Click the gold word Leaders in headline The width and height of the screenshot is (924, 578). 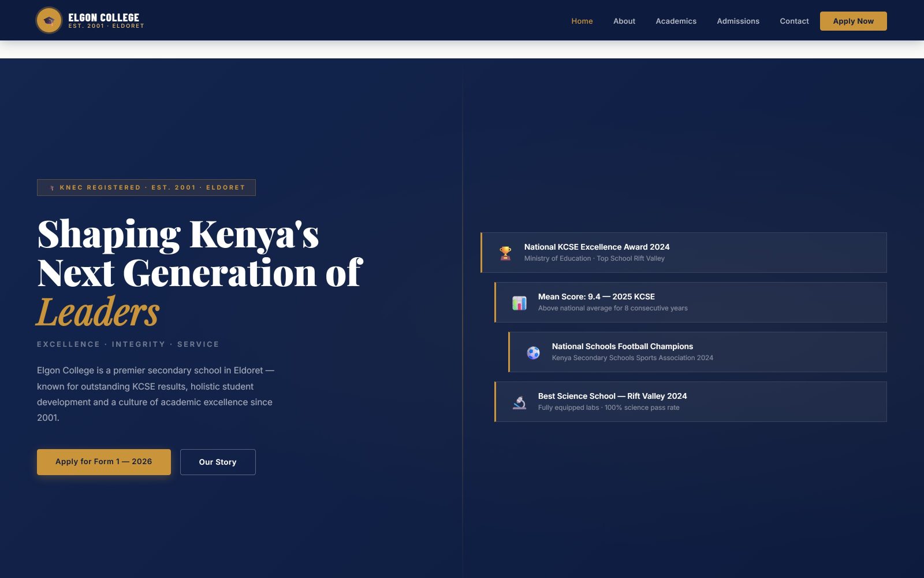click(98, 312)
